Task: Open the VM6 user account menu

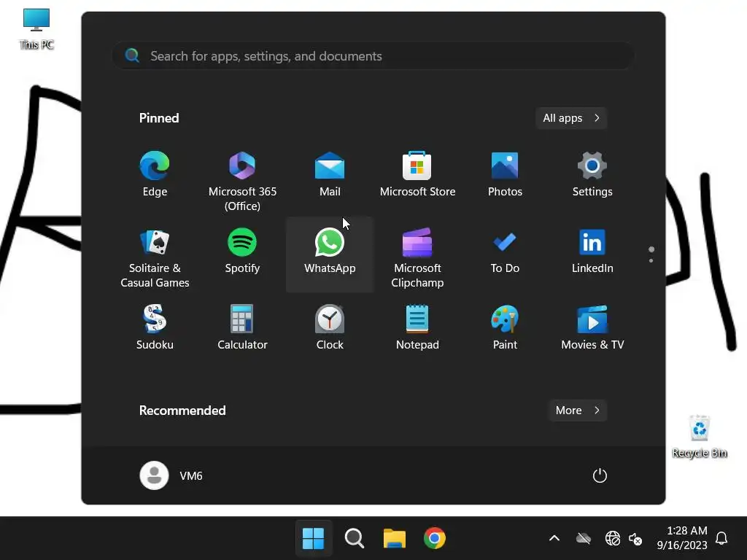Action: point(171,475)
